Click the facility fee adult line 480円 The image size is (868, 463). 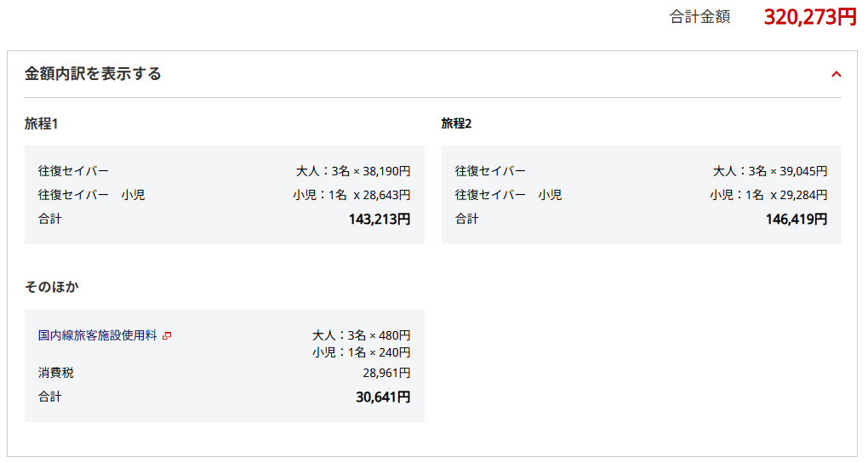click(394, 335)
